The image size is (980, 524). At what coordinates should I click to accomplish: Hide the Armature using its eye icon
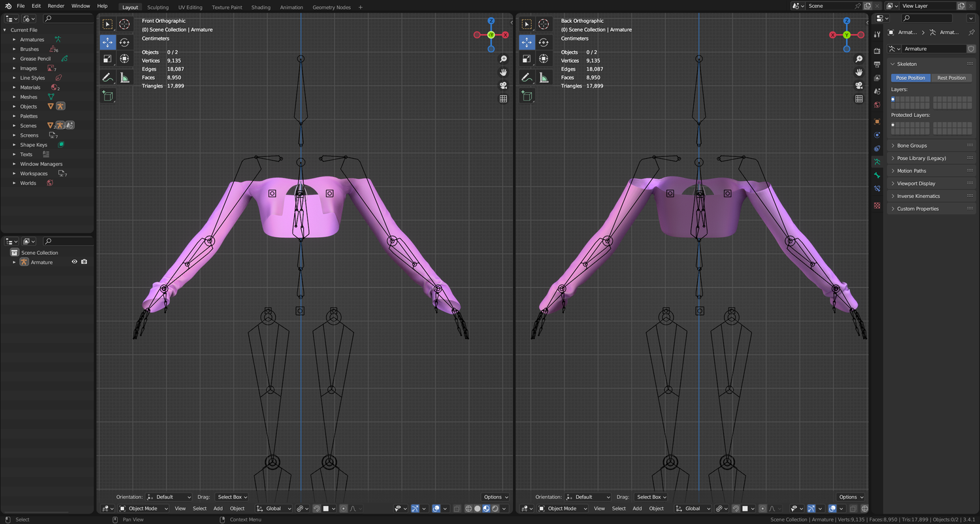pos(74,262)
